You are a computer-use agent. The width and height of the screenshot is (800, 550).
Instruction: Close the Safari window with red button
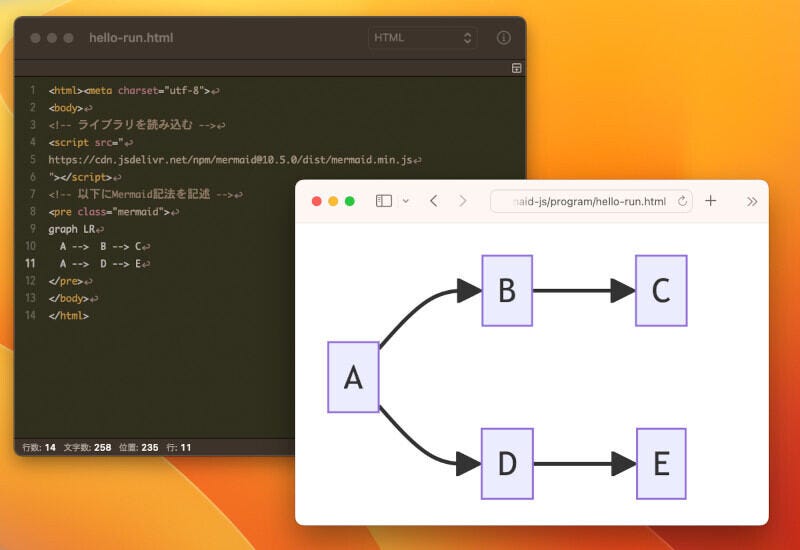[316, 201]
